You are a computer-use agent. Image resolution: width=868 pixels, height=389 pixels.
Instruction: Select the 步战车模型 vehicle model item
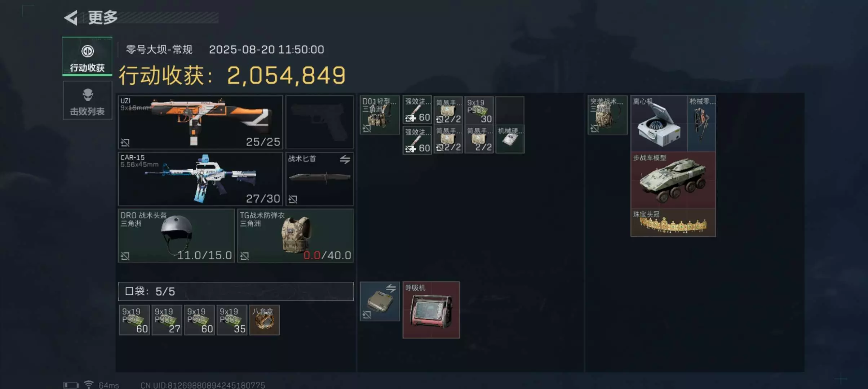pyautogui.click(x=673, y=180)
